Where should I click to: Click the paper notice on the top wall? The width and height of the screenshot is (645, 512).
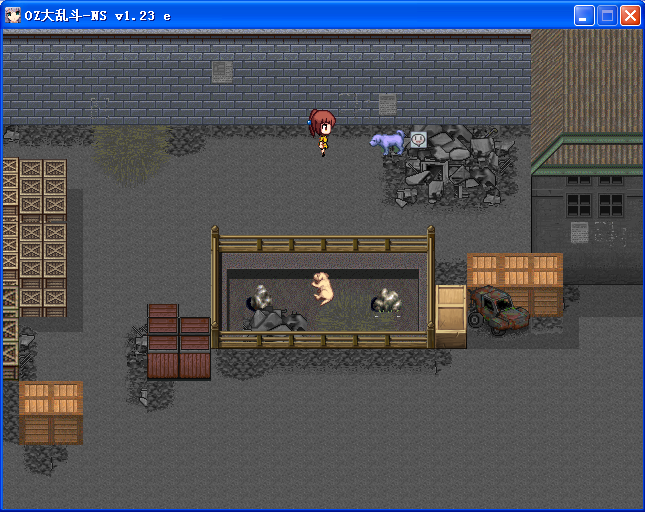click(x=222, y=72)
